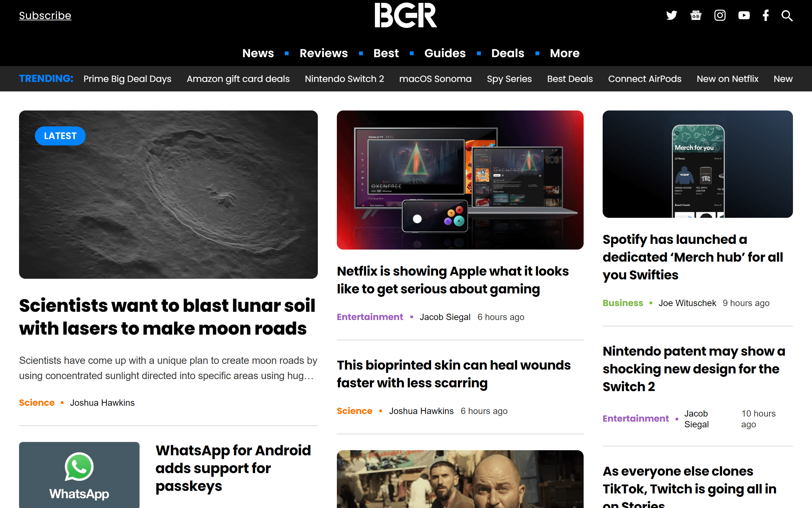Viewport: 812px width, 508px height.
Task: Read Spotify Merch hub headline
Action: coord(692,257)
